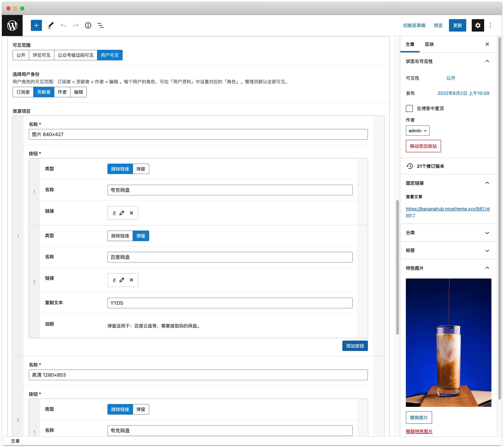Set visibility scope to 评论可见
Image resolution: width=504 pixels, height=447 pixels.
41,55
